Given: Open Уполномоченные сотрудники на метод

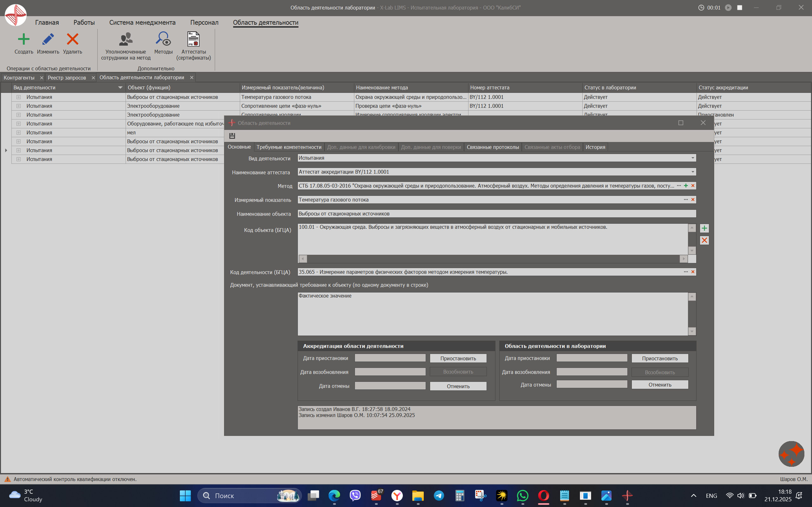Looking at the screenshot, I should [126, 40].
